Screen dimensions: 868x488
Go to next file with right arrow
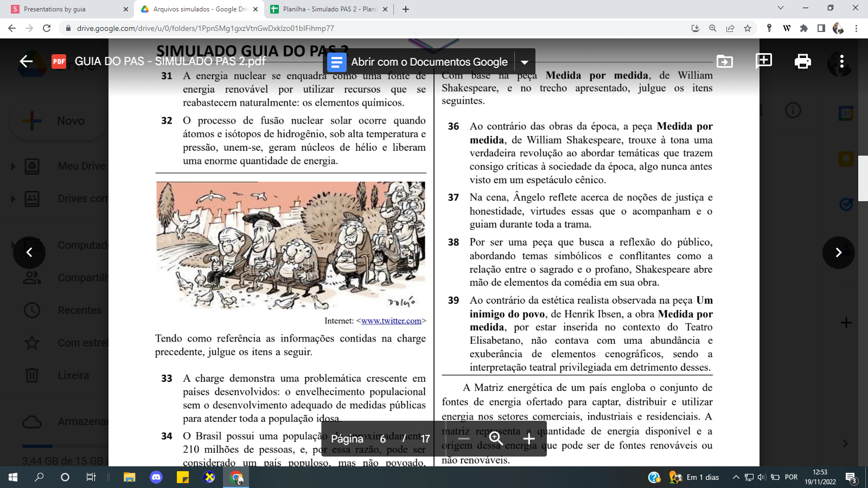pos(838,252)
